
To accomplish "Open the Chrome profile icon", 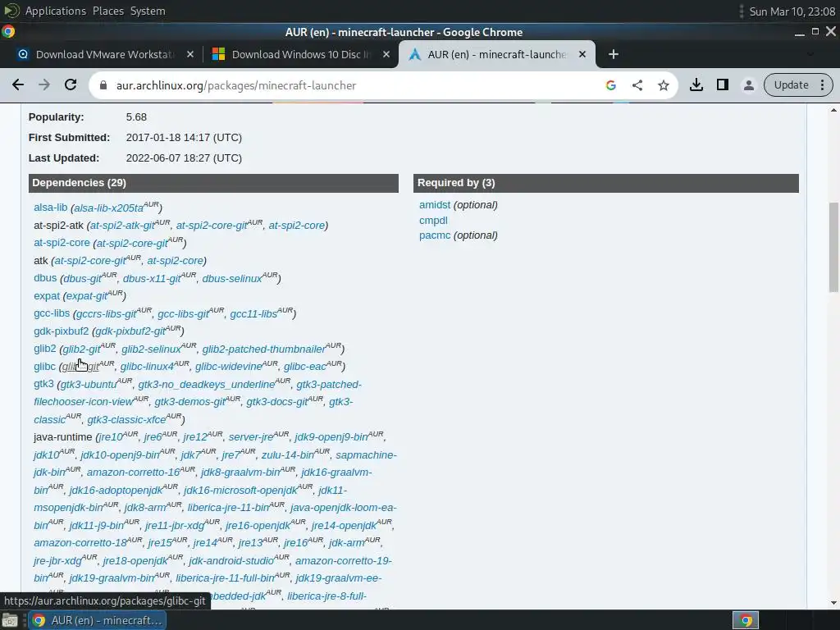I will (x=748, y=84).
